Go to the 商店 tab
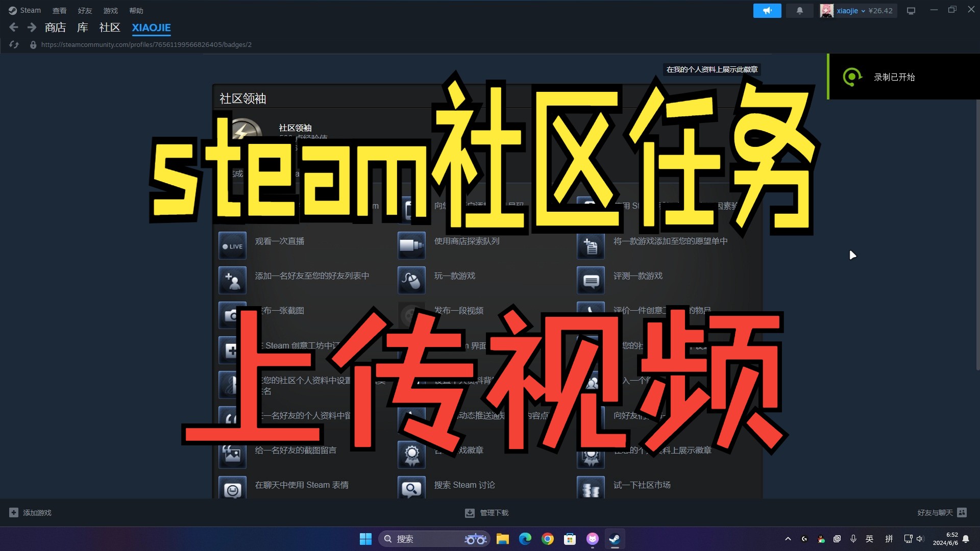 (x=55, y=28)
